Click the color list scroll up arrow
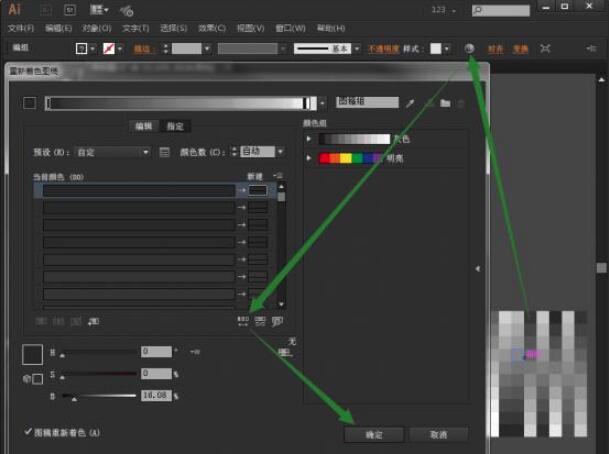 282,186
